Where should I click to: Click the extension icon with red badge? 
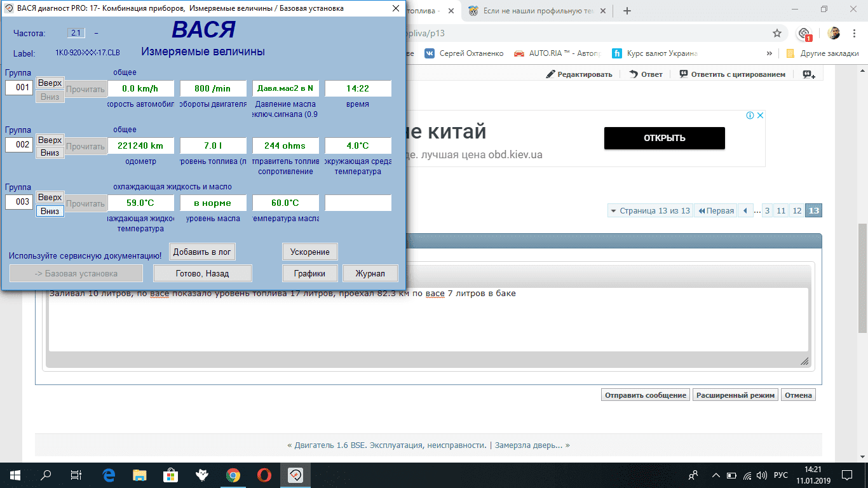point(804,34)
